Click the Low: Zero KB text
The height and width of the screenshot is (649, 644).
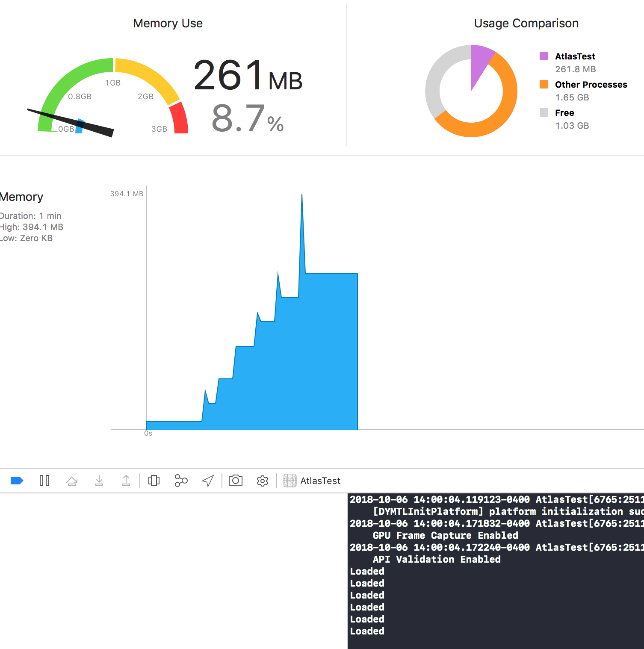pos(26,238)
